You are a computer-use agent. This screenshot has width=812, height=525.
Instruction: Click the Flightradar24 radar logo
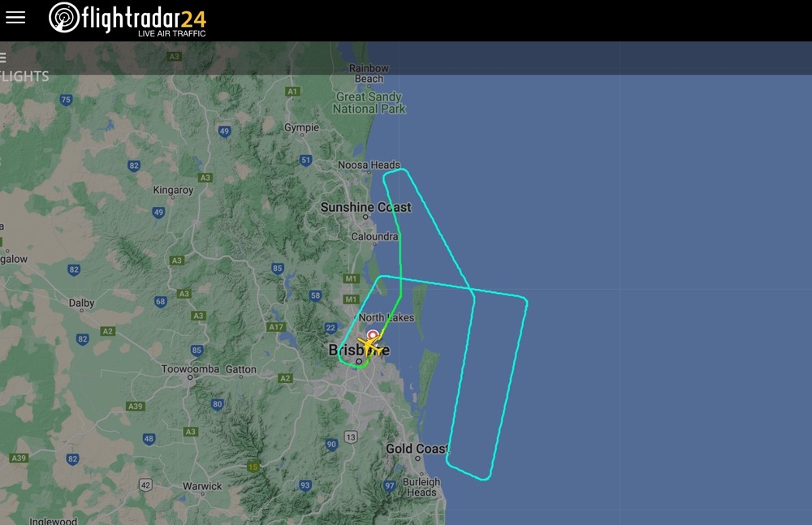click(63, 17)
